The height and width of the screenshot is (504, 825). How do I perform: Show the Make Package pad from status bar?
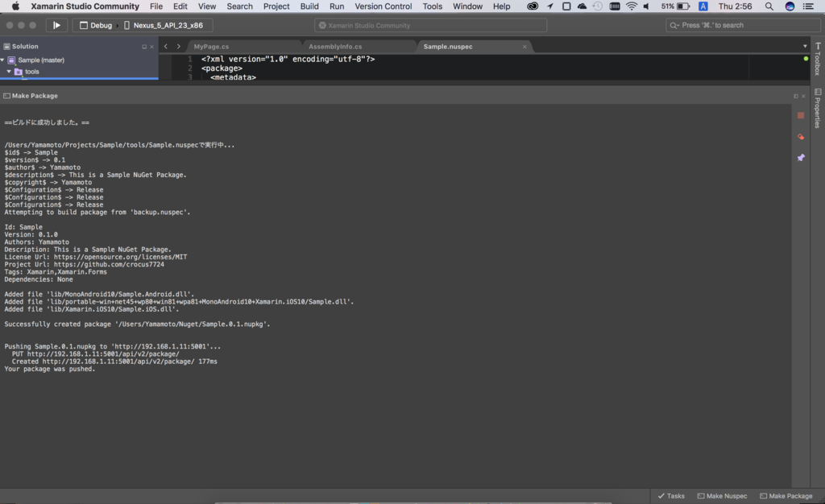pyautogui.click(x=786, y=496)
